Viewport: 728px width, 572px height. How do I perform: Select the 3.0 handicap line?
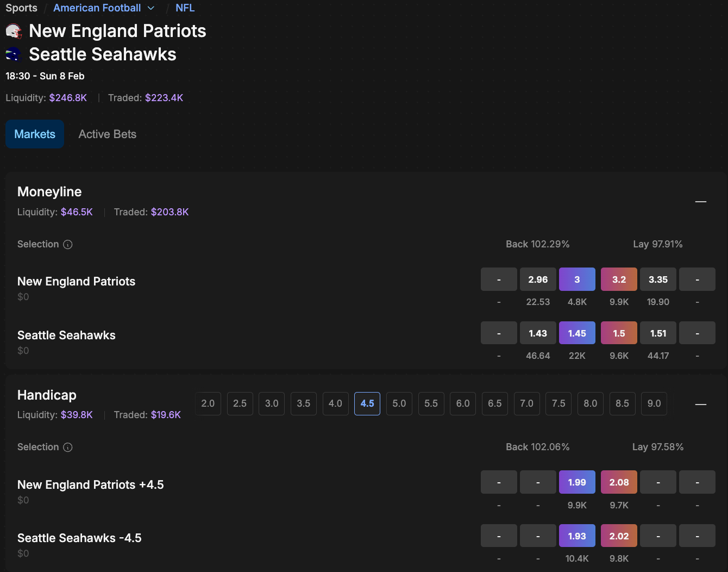coord(272,403)
